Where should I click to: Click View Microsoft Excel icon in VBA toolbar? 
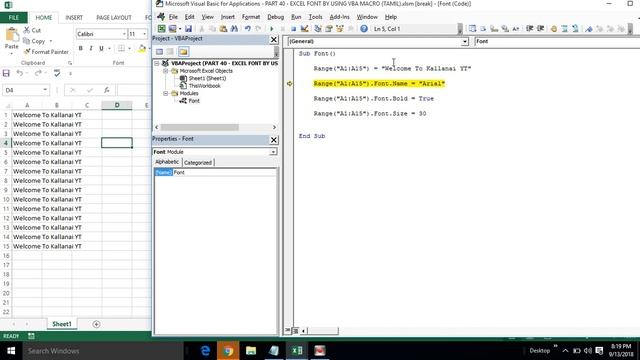(162, 29)
